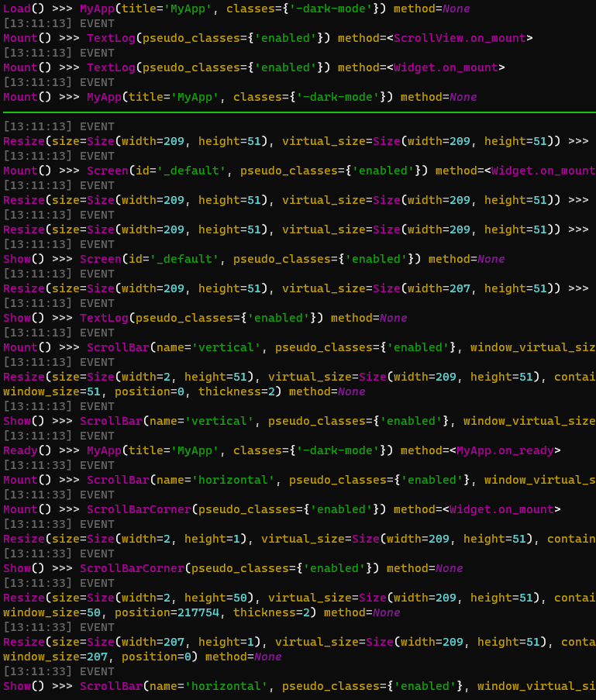Click the Mount() ScrollBar 'vertical' line
Screen dimensions: 596x700
pos(300,347)
